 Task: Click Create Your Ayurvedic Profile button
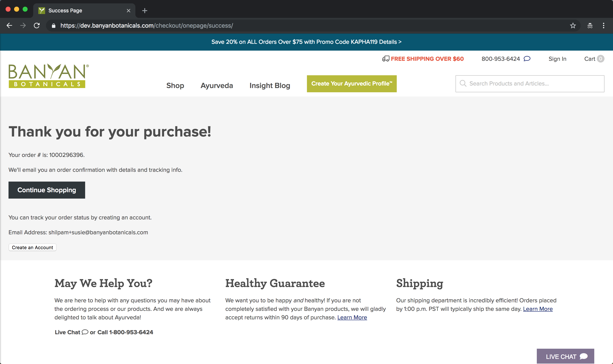pyautogui.click(x=352, y=84)
